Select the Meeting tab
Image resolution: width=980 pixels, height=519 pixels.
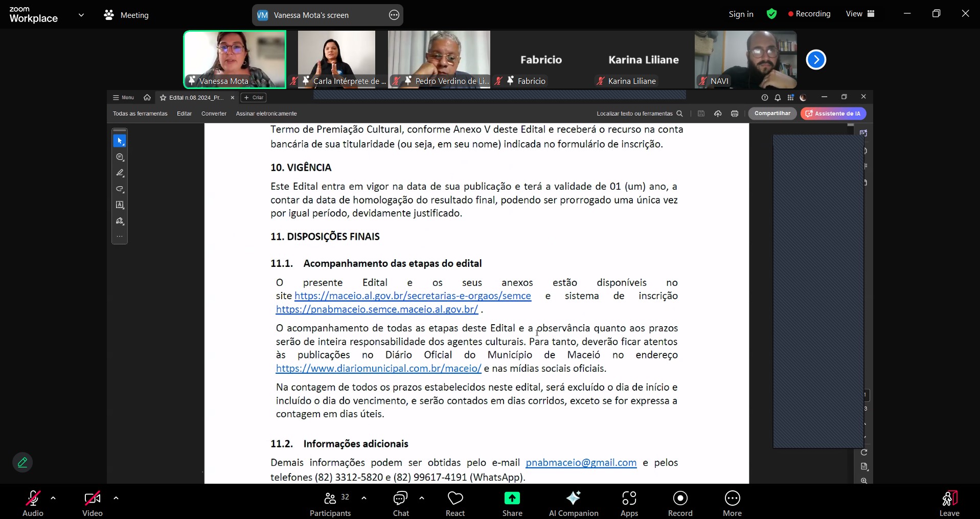pyautogui.click(x=126, y=15)
